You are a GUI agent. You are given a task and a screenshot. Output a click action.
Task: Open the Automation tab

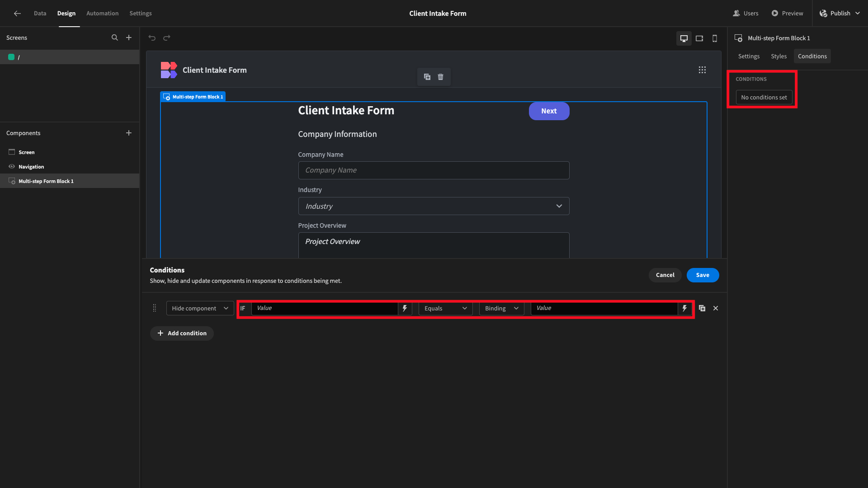103,14
